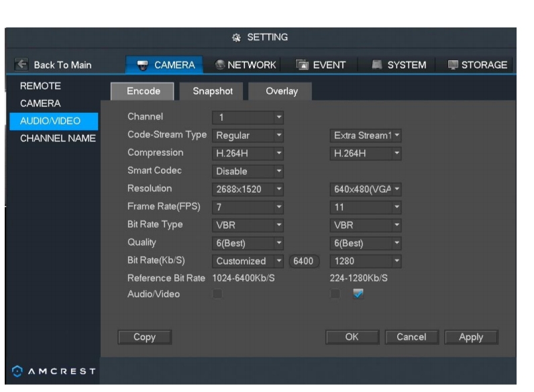Click the custom bit rate field 6400
The image size is (534, 392).
click(304, 261)
